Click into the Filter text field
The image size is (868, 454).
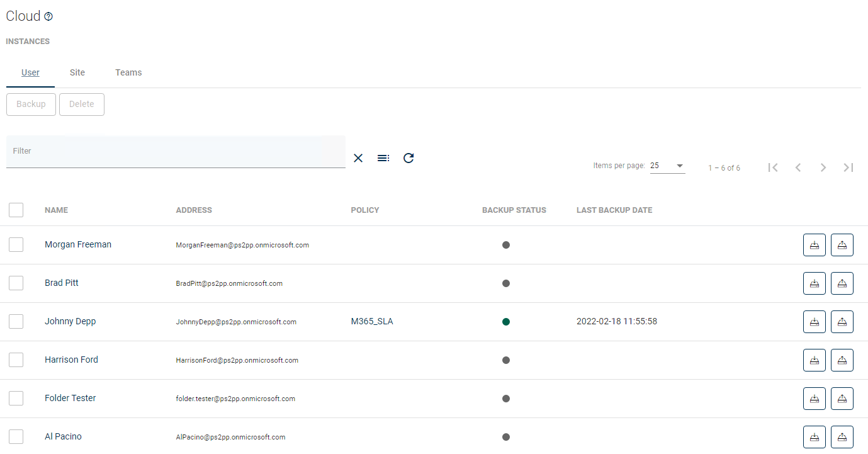click(176, 152)
